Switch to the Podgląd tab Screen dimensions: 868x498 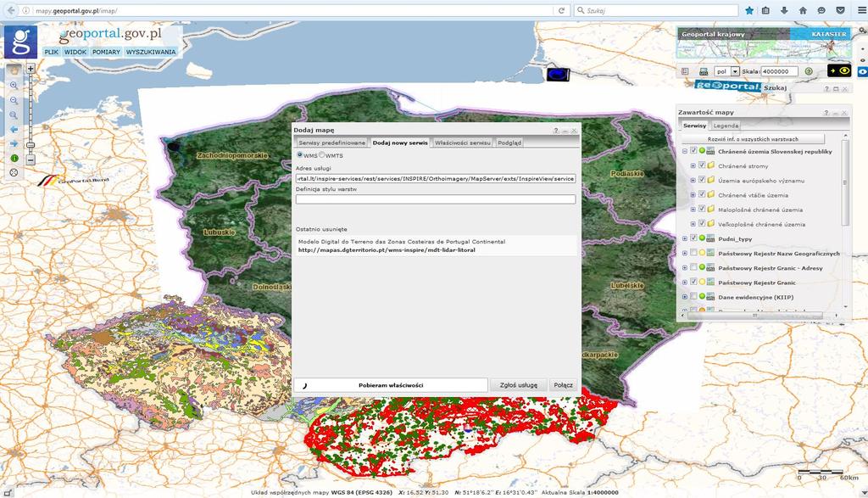pyautogui.click(x=509, y=143)
